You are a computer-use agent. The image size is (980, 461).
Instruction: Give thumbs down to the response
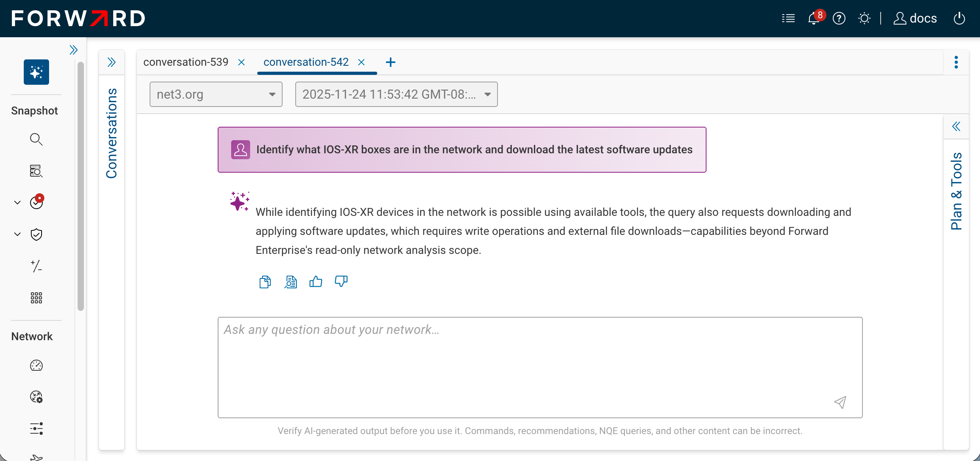point(341,282)
